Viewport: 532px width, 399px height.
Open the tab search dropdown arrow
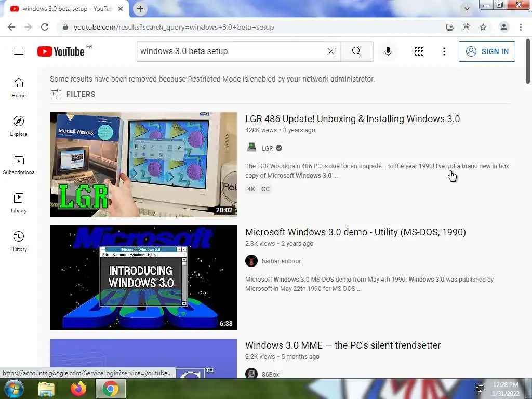point(467,9)
